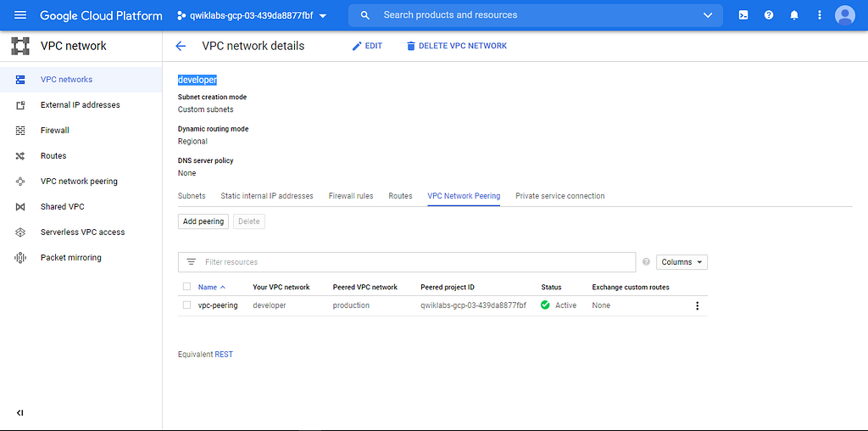
Task: Click the highlighted developer network name
Action: coord(197,80)
